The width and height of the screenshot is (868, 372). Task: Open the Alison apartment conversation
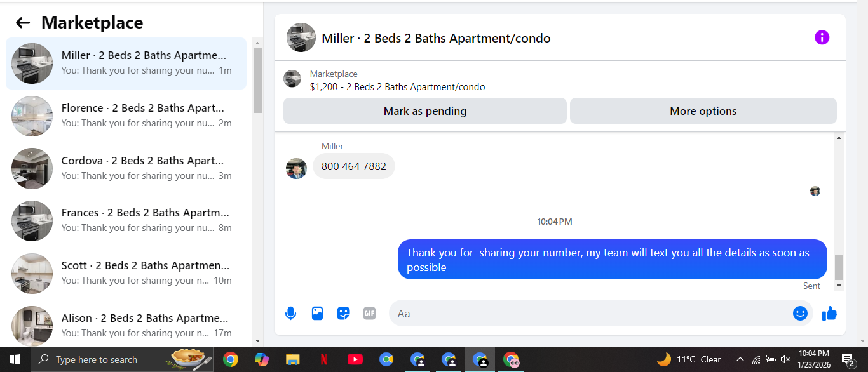point(126,325)
